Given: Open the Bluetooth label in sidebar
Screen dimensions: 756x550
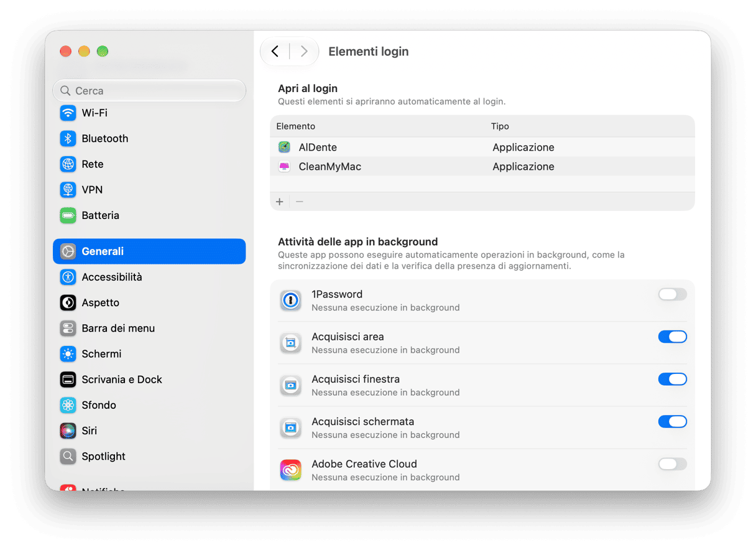Looking at the screenshot, I should [x=105, y=138].
